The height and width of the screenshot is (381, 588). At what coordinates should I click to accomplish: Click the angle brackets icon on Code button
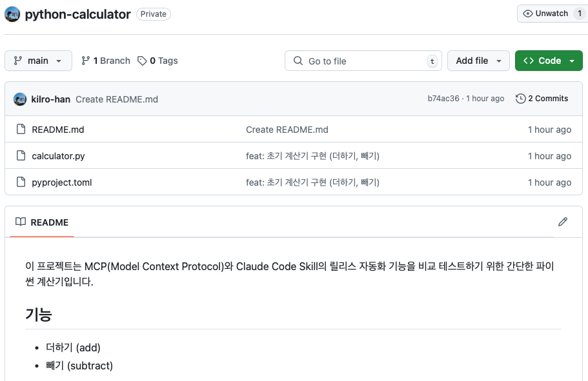click(x=529, y=61)
